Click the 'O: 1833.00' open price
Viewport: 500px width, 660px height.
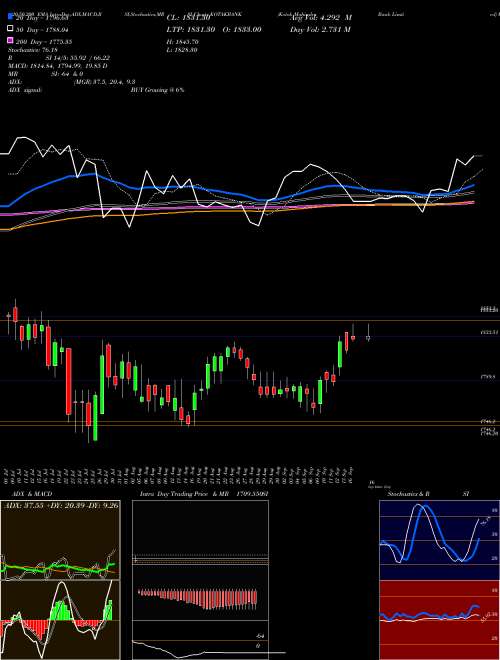240,29
